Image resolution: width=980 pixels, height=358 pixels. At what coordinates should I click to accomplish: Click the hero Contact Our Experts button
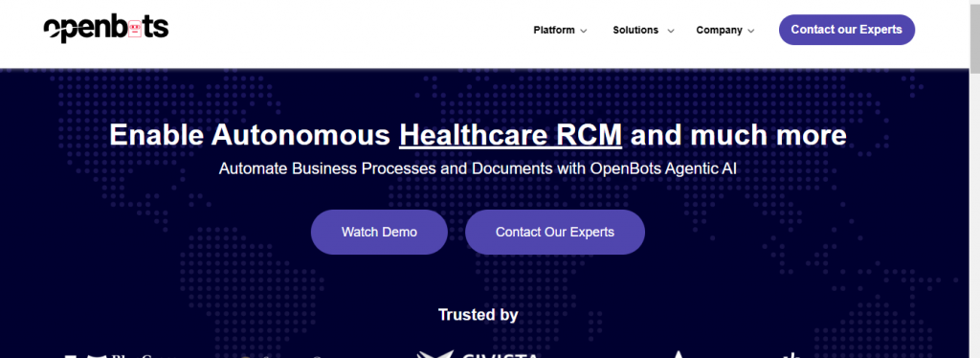point(554,232)
